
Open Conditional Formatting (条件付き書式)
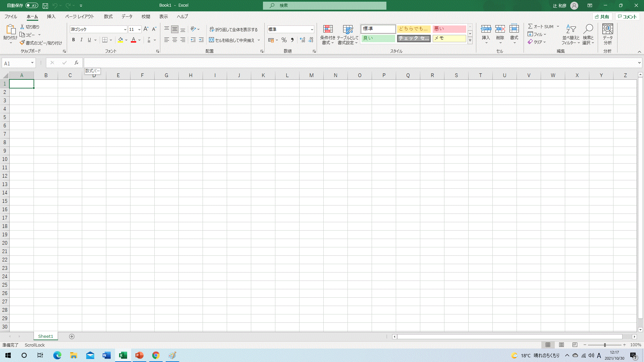click(x=328, y=35)
